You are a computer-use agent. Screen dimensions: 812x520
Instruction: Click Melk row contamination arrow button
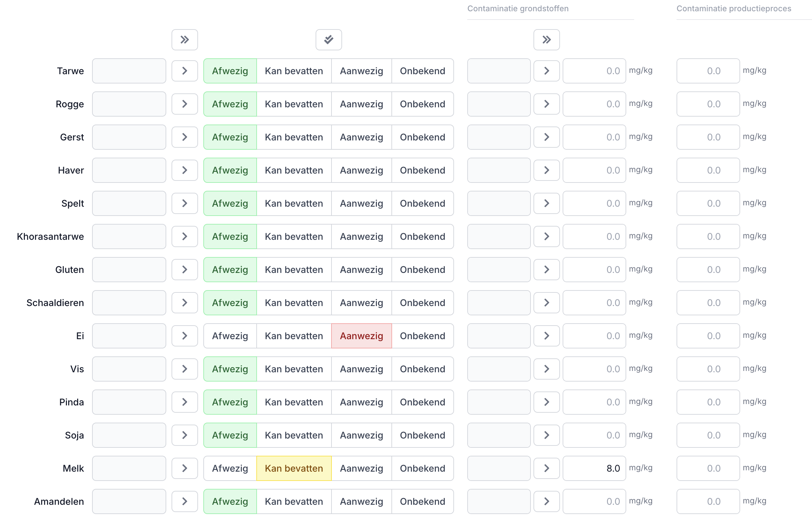pos(546,468)
